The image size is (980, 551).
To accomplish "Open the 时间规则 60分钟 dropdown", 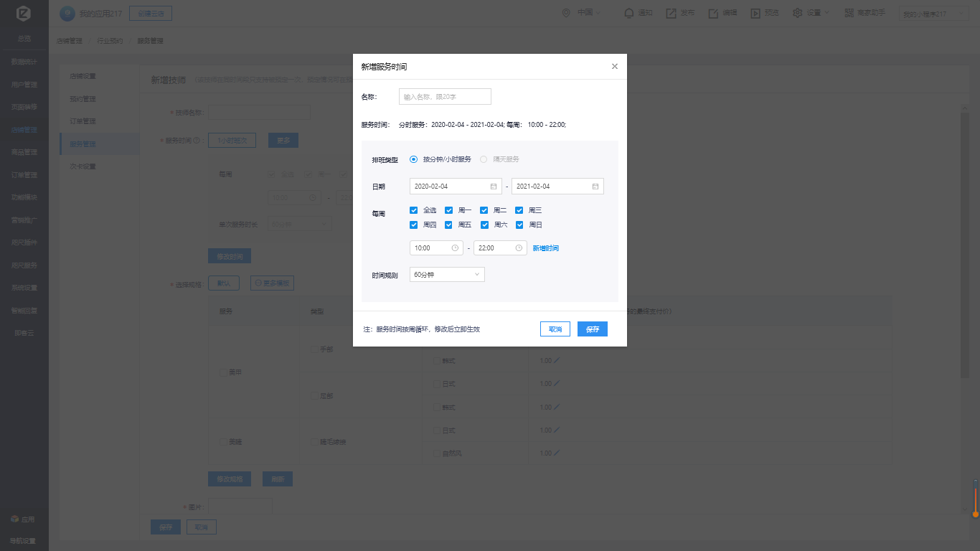I will point(447,274).
